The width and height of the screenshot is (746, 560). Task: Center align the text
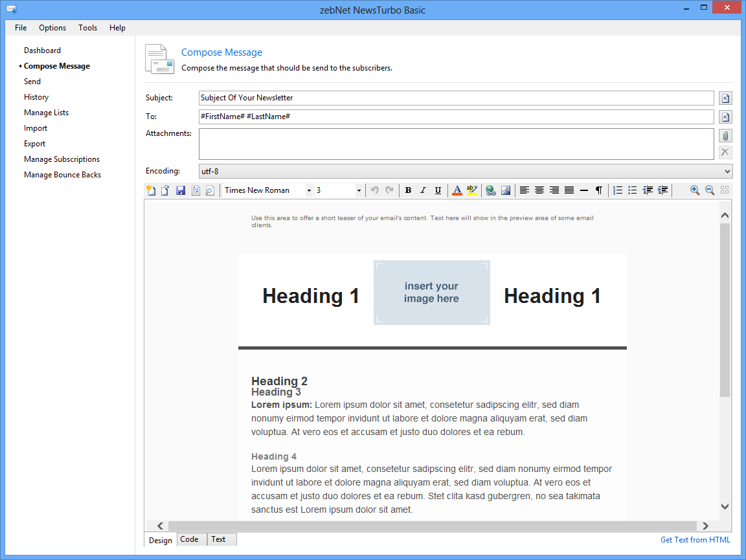pos(539,190)
